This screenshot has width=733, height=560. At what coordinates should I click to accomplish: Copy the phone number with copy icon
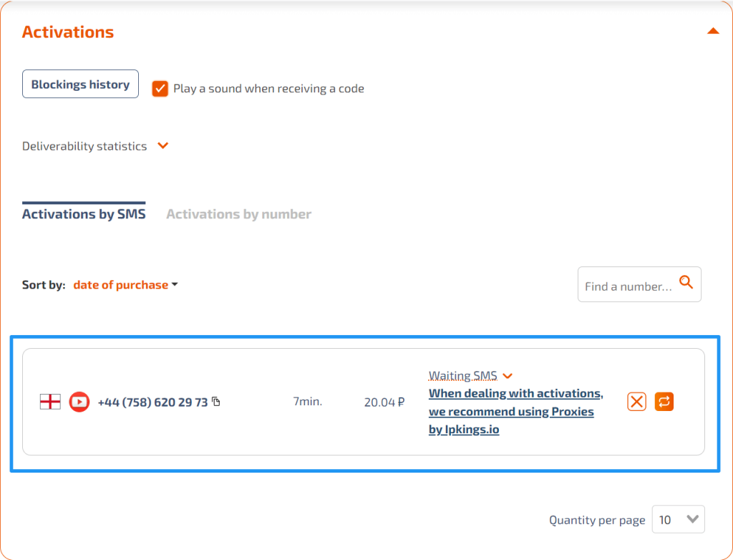(x=216, y=402)
